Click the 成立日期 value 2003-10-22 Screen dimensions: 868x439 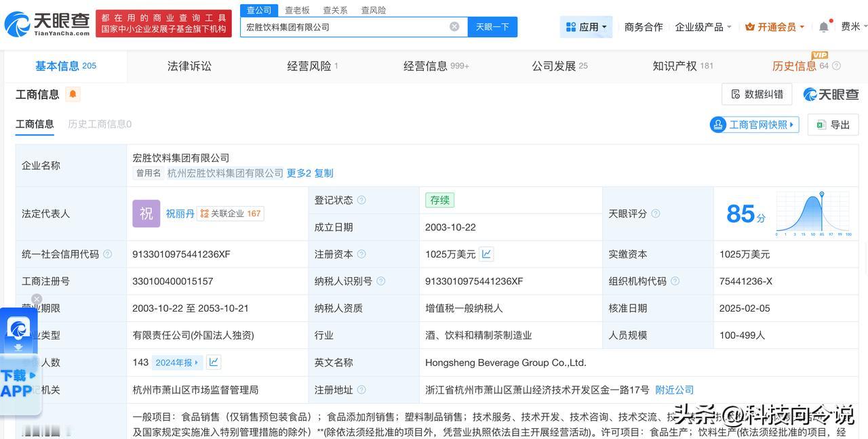pos(451,227)
